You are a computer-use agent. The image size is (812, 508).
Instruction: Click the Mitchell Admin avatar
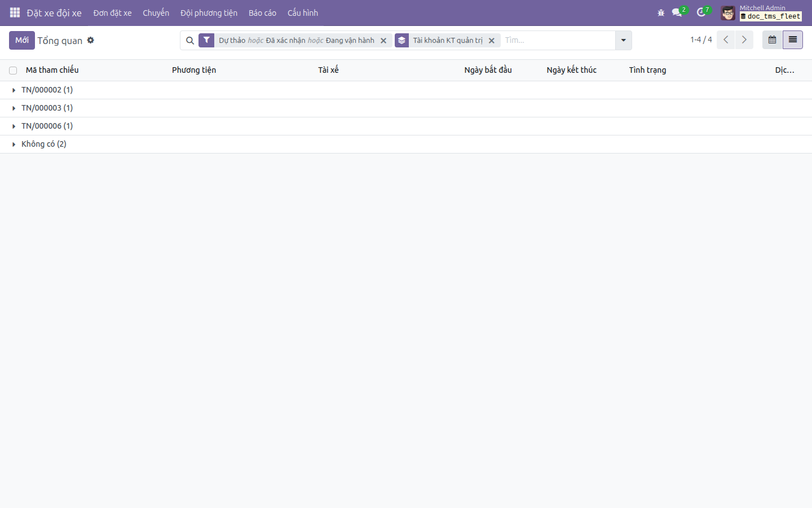coord(728,13)
